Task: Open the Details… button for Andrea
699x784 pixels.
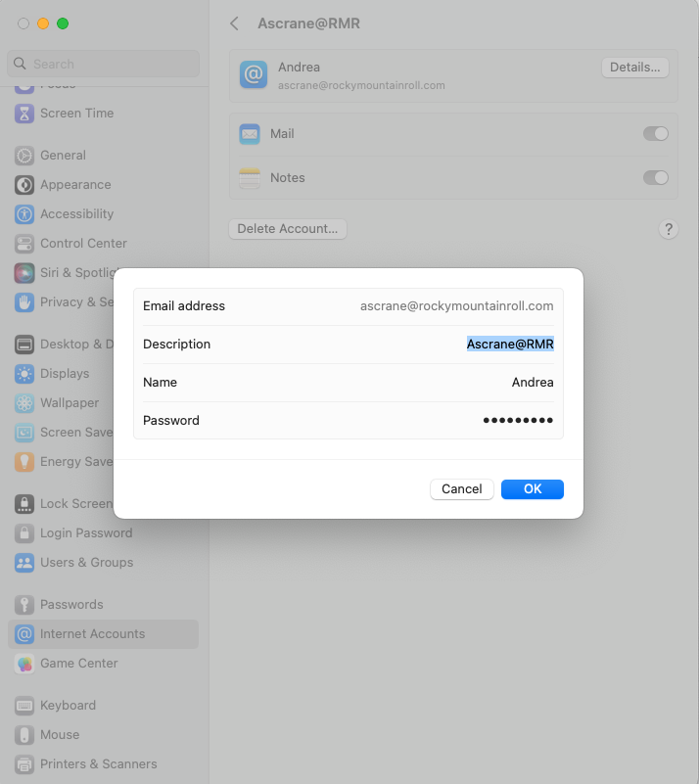Action: pos(634,68)
